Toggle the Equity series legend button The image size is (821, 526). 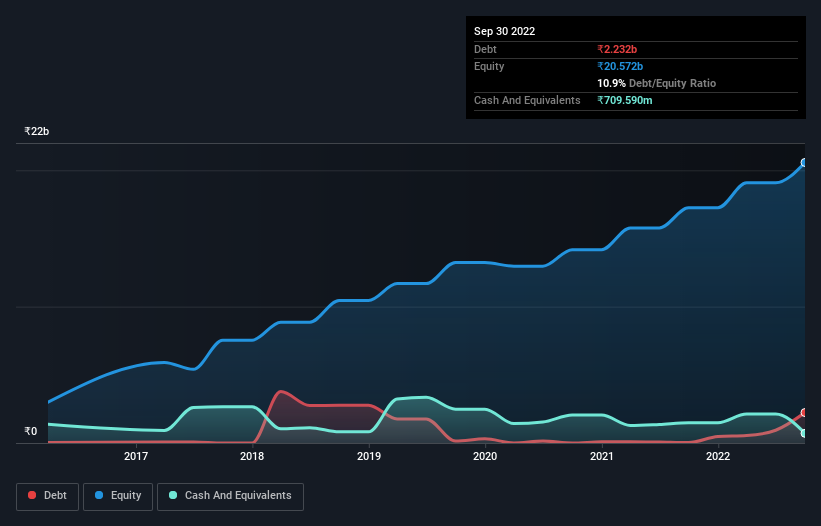(118, 496)
